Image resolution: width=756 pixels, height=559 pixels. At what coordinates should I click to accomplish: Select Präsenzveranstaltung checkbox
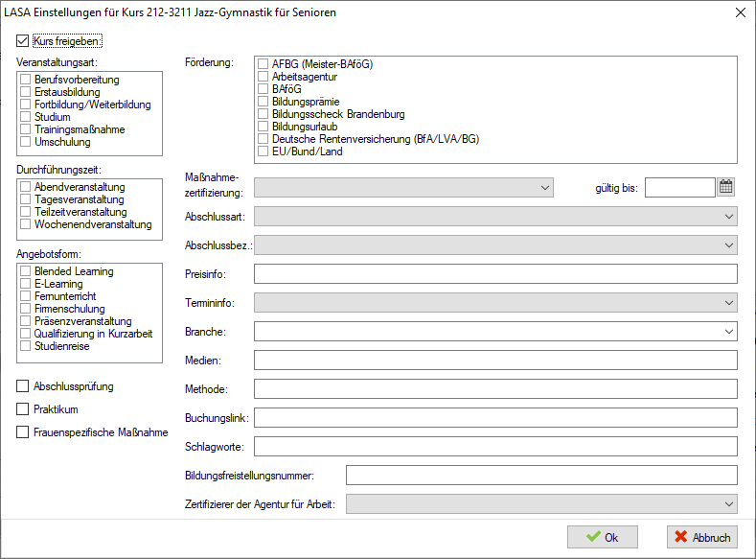point(26,321)
